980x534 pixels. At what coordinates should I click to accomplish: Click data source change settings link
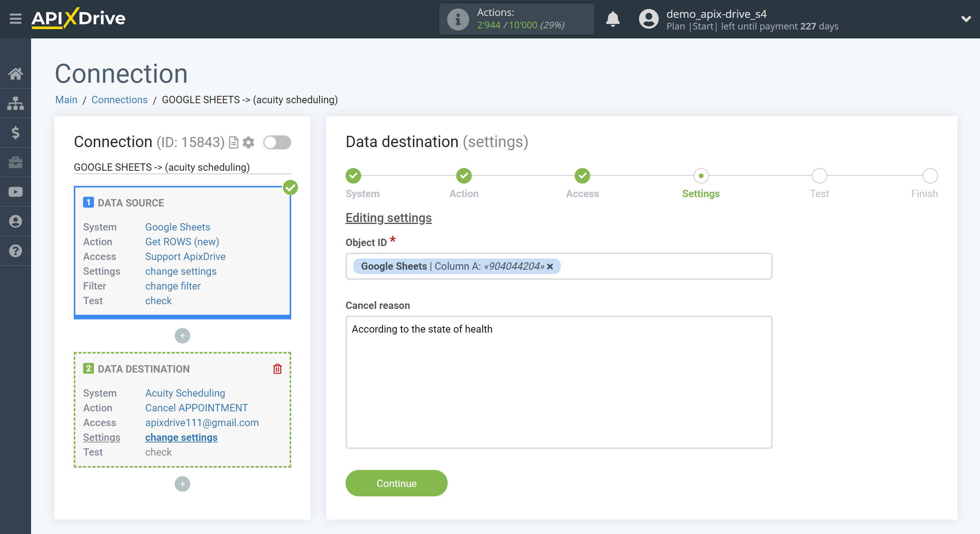click(181, 271)
